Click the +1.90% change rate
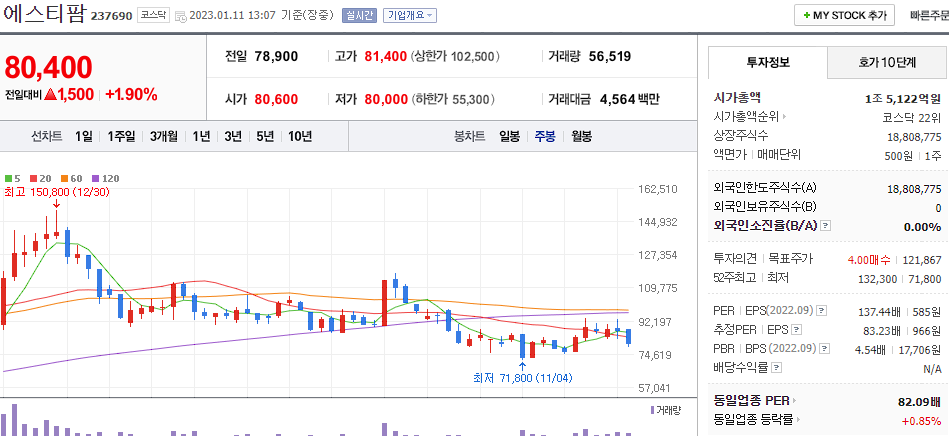 pos(131,94)
